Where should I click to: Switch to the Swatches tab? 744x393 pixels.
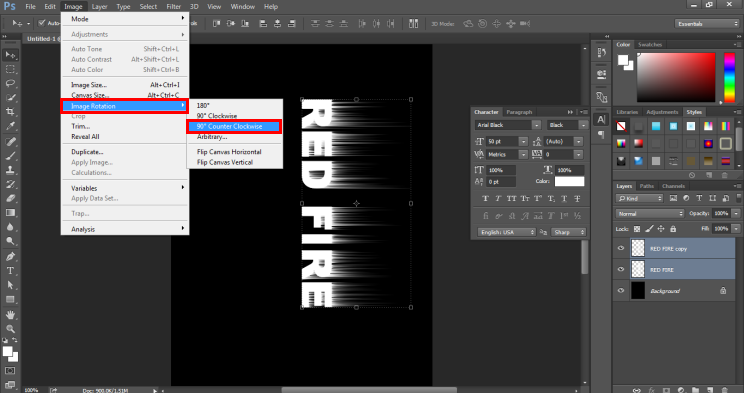point(650,45)
